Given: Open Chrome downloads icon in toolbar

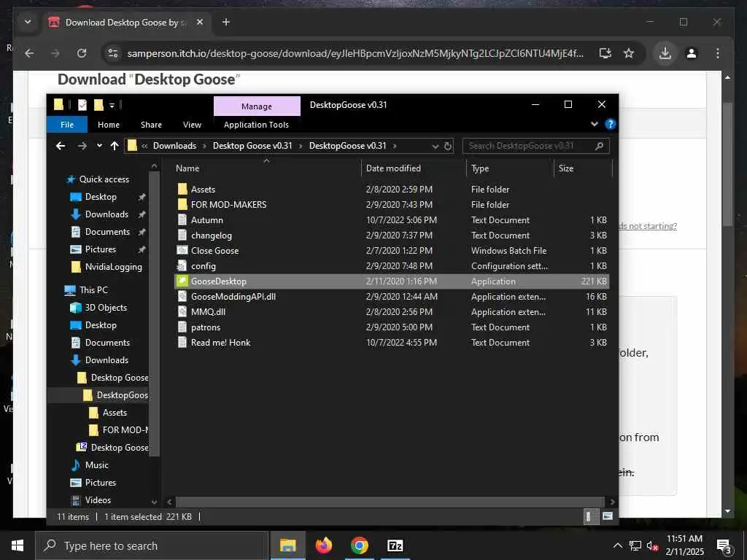Looking at the screenshot, I should click(665, 52).
